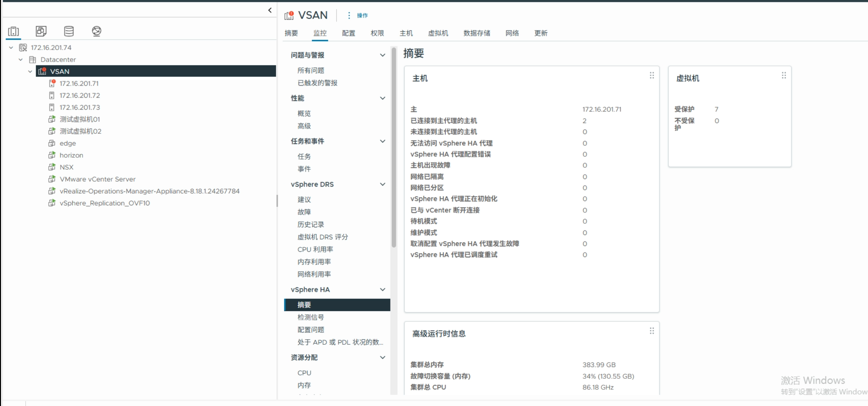Switch to the 数据存储 tab
This screenshot has width=868, height=406.
(476, 33)
